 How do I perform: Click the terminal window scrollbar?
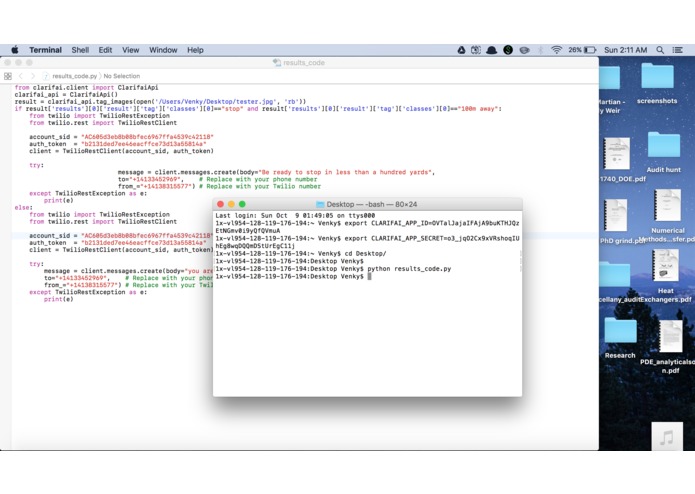tap(520, 261)
